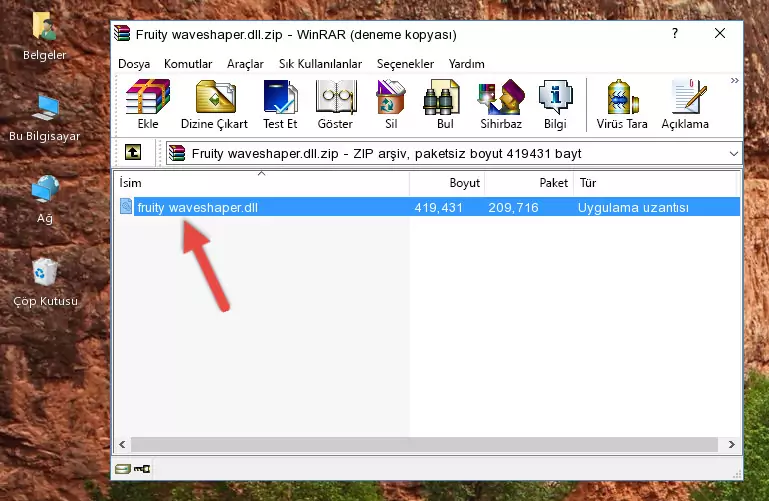Click the WinRAR title bar app icon
This screenshot has height=501, width=769.
123,33
